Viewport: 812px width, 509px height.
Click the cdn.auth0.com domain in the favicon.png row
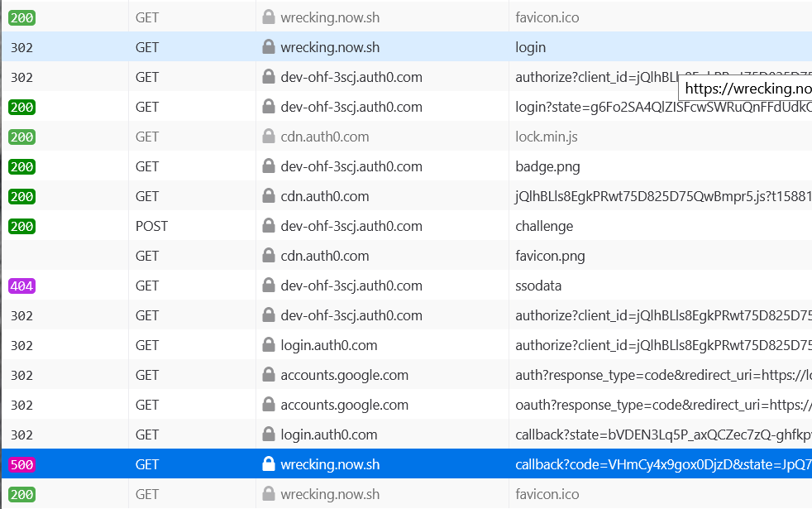tap(325, 256)
